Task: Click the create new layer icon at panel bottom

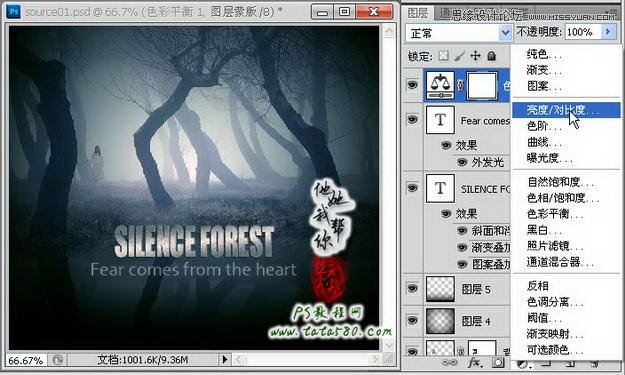Action: pyautogui.click(x=571, y=363)
